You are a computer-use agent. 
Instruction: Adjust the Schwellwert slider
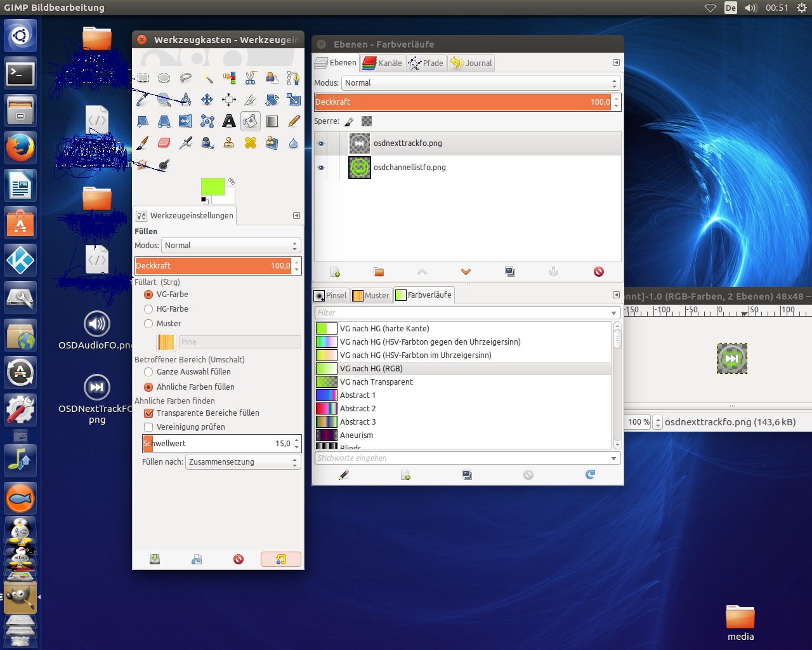[x=218, y=444]
